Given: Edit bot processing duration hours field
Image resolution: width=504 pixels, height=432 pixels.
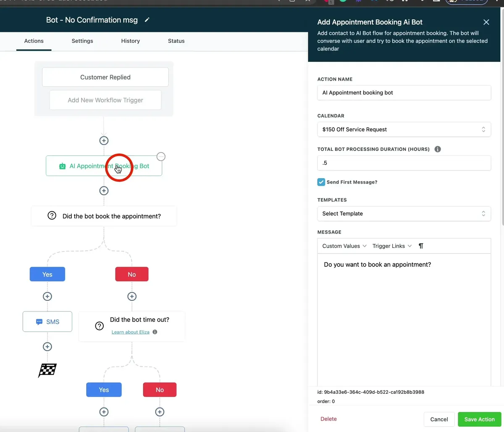Looking at the screenshot, I should pos(404,163).
